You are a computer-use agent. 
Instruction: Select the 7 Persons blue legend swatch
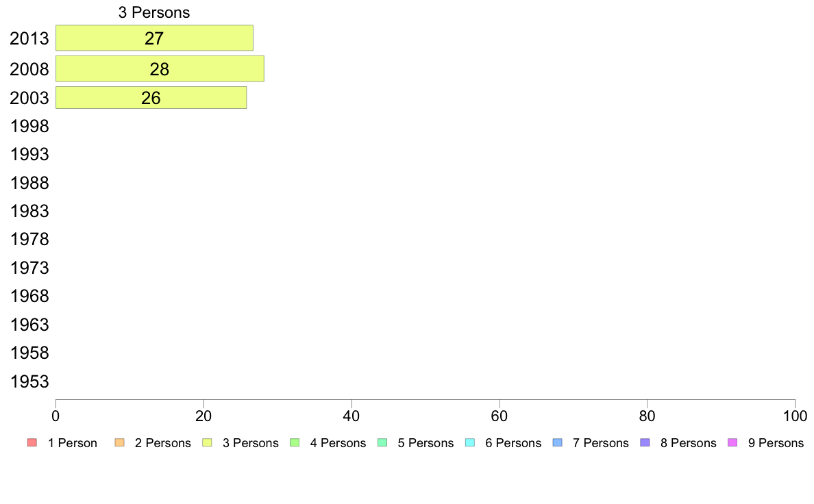pyautogui.click(x=558, y=443)
